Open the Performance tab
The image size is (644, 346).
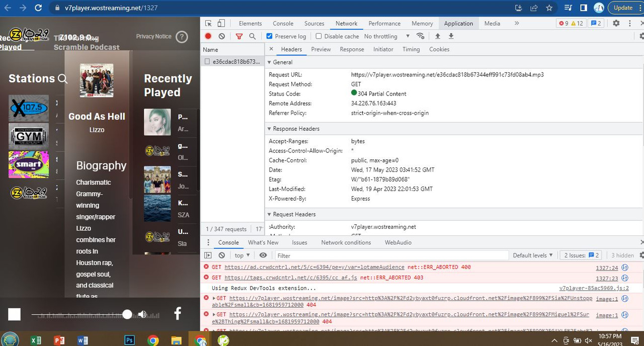pos(384,23)
